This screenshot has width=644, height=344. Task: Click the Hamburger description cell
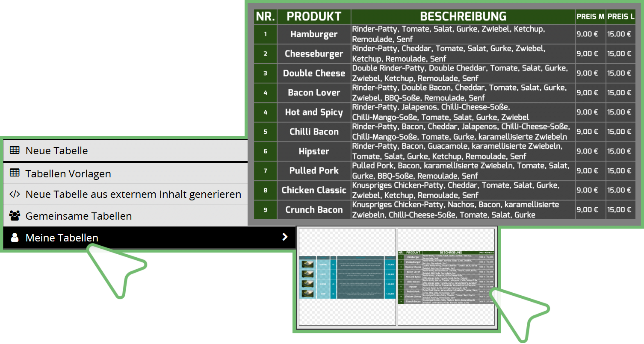tap(463, 34)
